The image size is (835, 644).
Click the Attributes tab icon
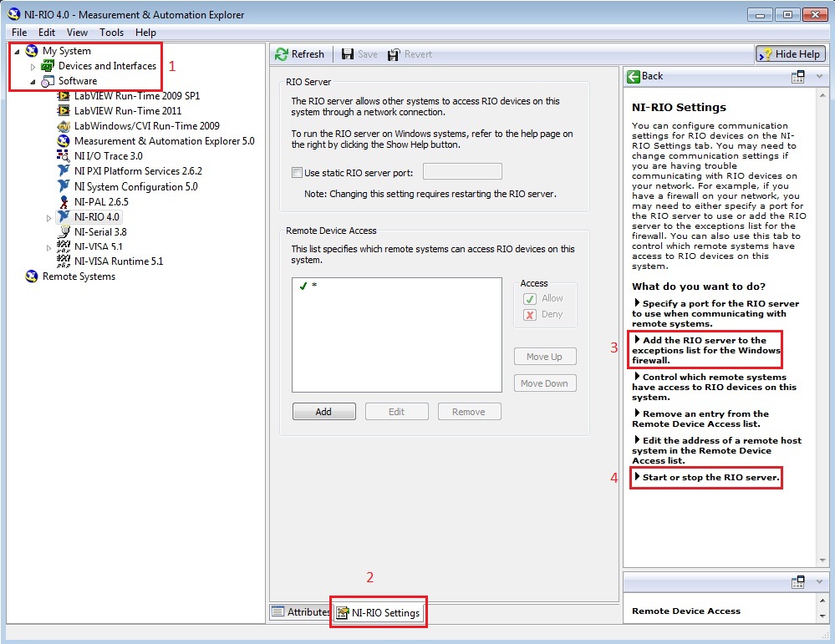(x=277, y=611)
